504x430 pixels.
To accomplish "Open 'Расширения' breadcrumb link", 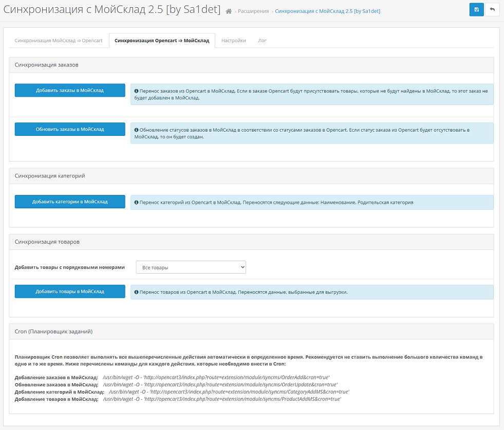I will (253, 11).
